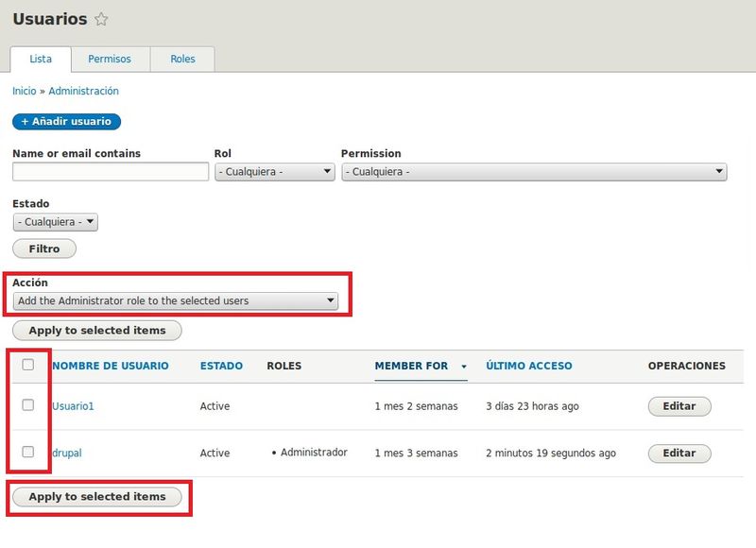Open the drupal user profile link

(x=67, y=454)
